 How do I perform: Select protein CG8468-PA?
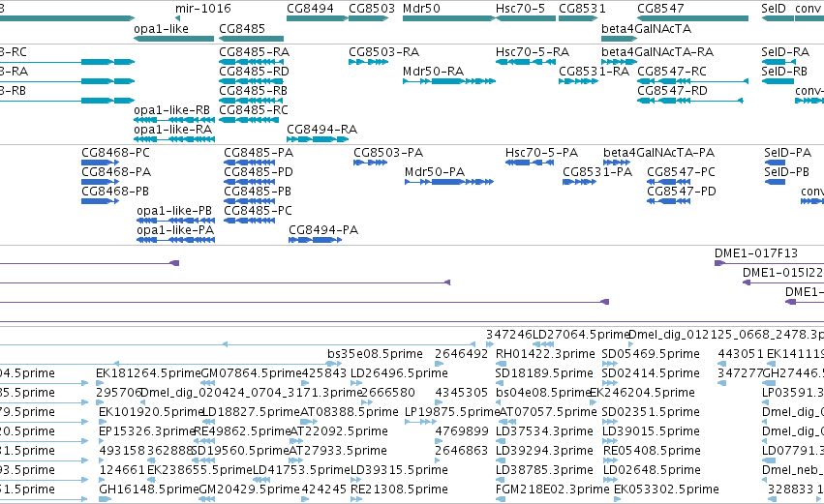(100, 182)
